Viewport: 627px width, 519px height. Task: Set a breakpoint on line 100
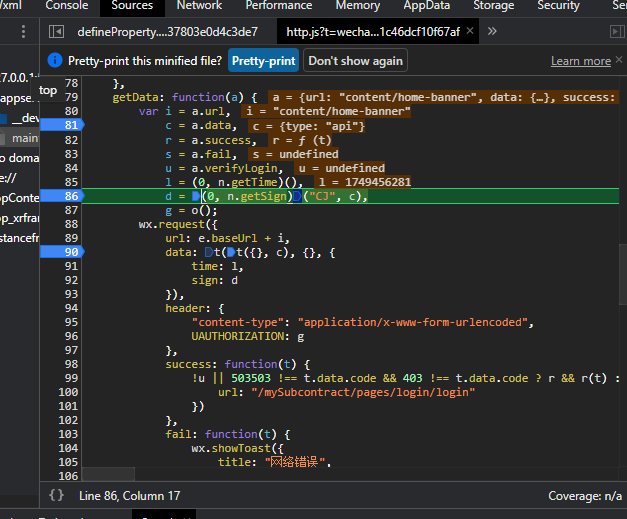coord(68,392)
